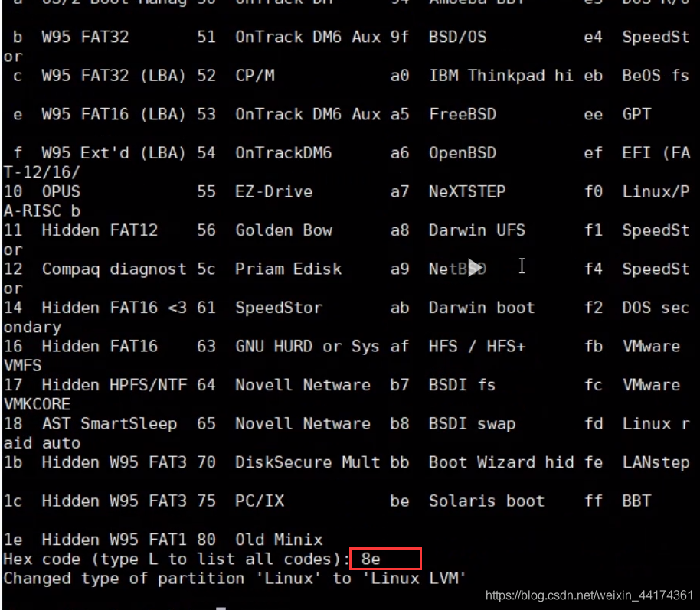The width and height of the screenshot is (700, 610).
Task: Select the 'OpenBSD' partition type
Action: click(x=463, y=153)
